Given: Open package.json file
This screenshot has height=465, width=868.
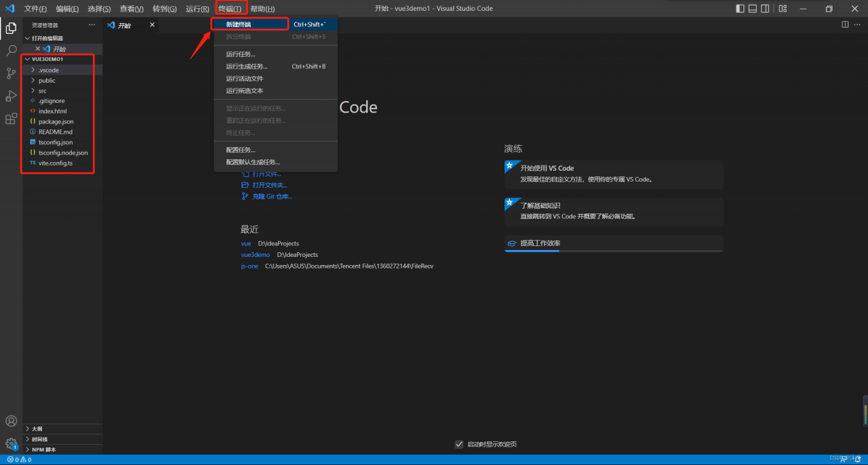Looking at the screenshot, I should point(62,121).
